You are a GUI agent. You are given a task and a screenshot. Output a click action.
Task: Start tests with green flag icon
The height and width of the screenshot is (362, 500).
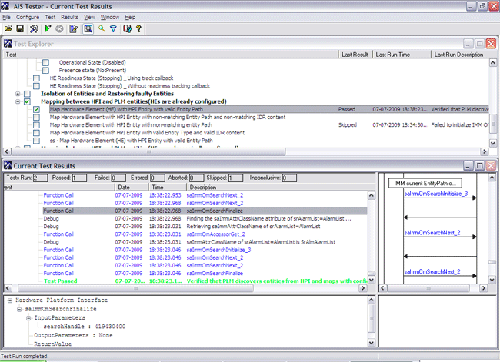click(x=48, y=29)
